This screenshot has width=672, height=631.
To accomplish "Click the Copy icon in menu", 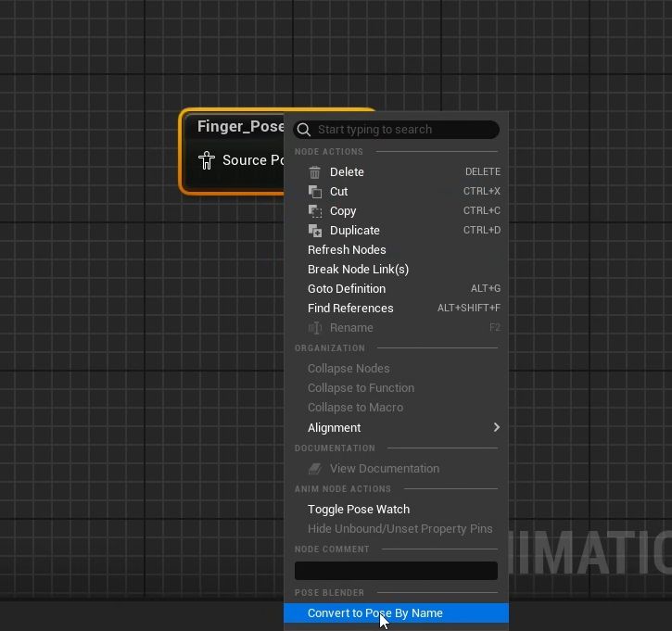I will 315,210.
